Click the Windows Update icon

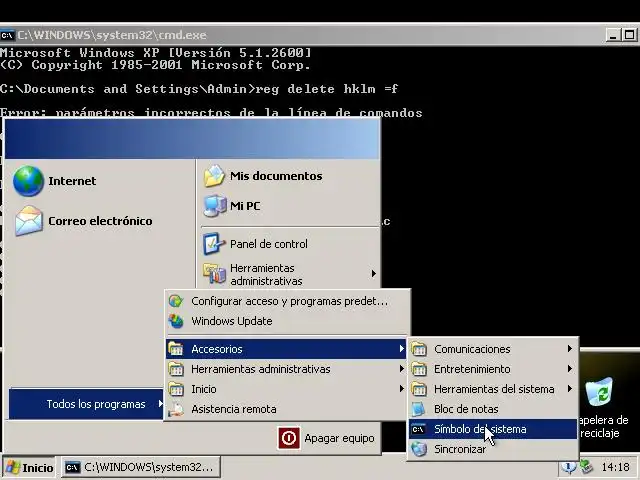coord(176,321)
